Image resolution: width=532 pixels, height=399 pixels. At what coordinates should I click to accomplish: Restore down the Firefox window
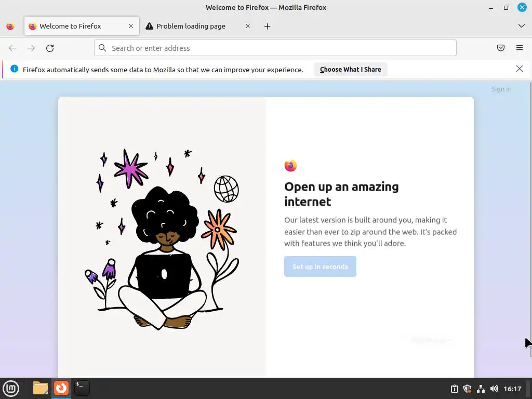(x=506, y=7)
